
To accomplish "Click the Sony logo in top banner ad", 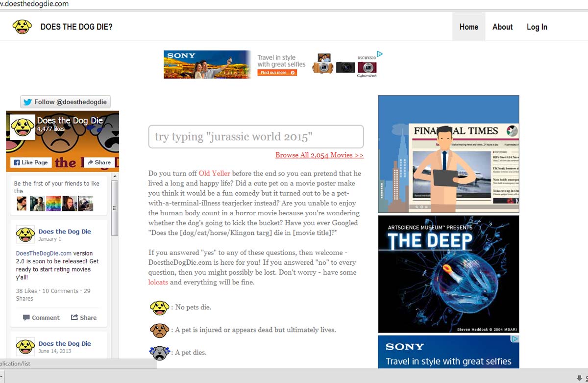I will coord(181,56).
